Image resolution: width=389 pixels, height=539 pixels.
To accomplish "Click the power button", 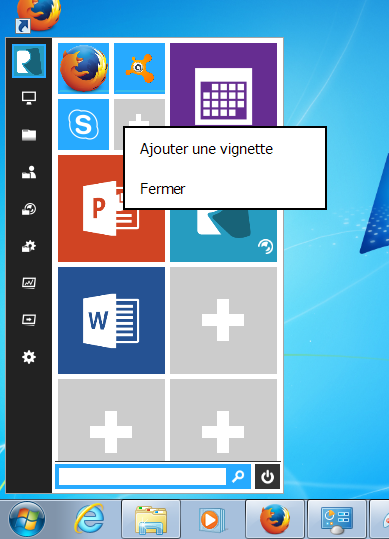I will [x=267, y=476].
